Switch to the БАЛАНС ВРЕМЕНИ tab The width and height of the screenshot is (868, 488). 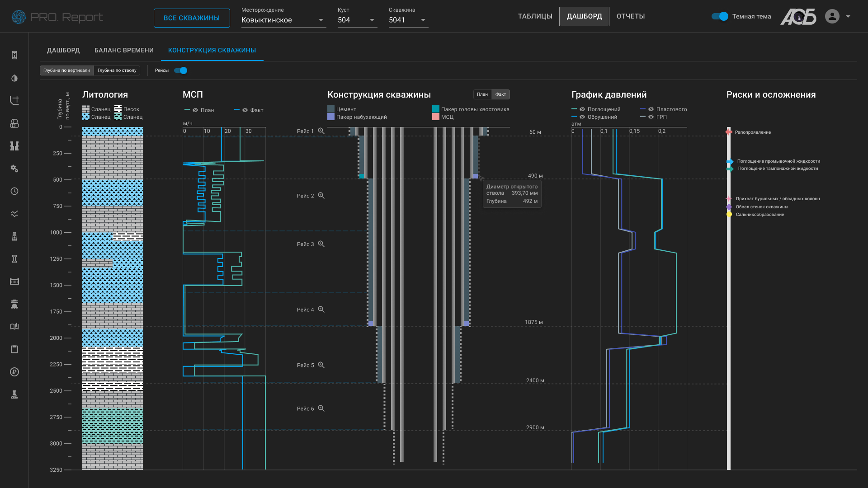124,50
